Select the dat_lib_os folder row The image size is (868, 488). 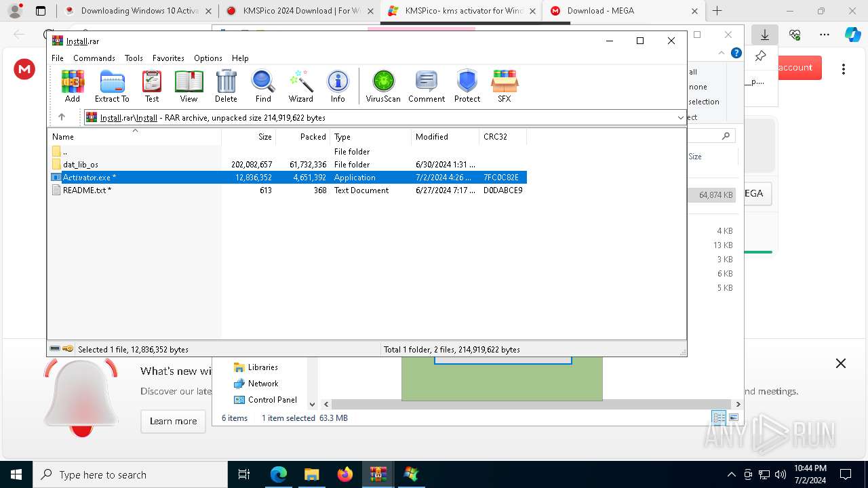(x=288, y=165)
